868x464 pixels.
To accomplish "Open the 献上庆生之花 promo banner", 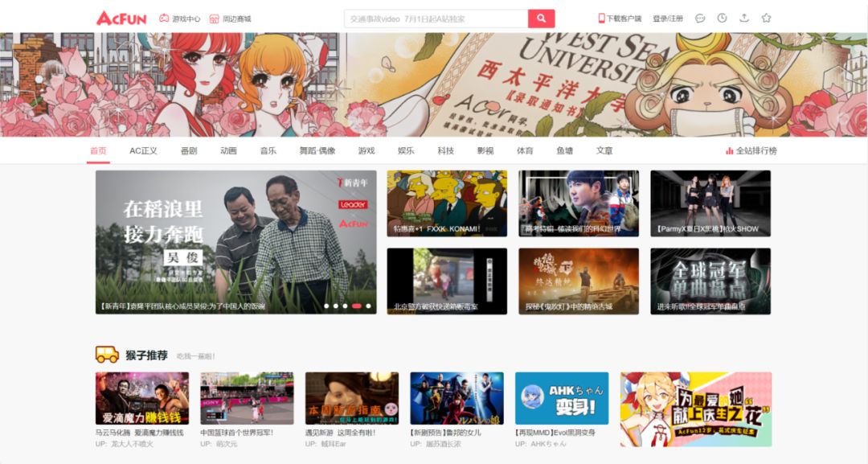I will click(696, 409).
